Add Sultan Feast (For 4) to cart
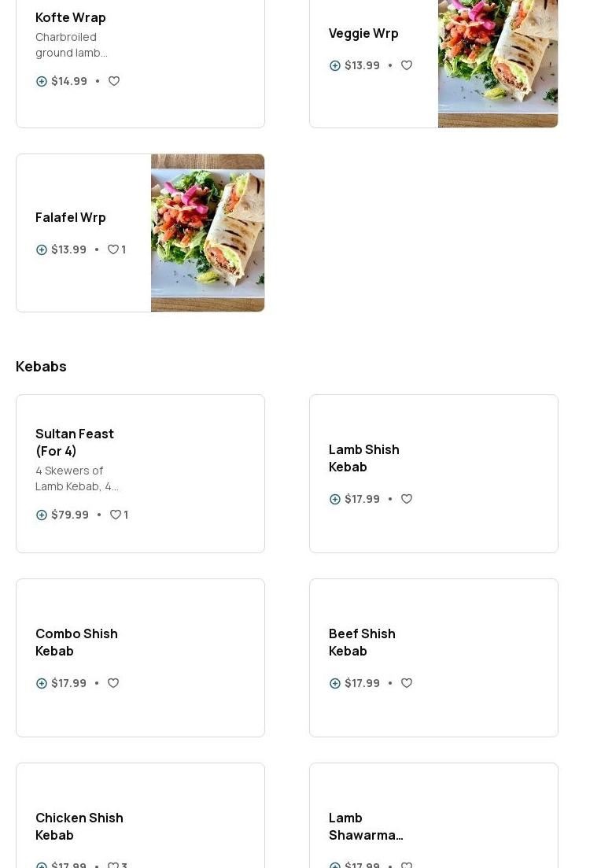The image size is (590, 868). pos(42,515)
